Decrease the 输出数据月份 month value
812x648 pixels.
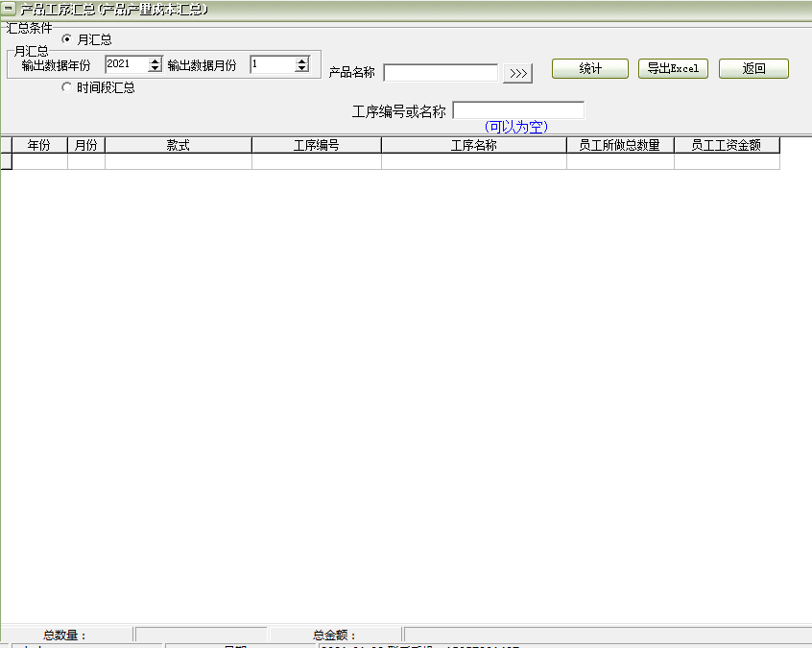[301, 68]
